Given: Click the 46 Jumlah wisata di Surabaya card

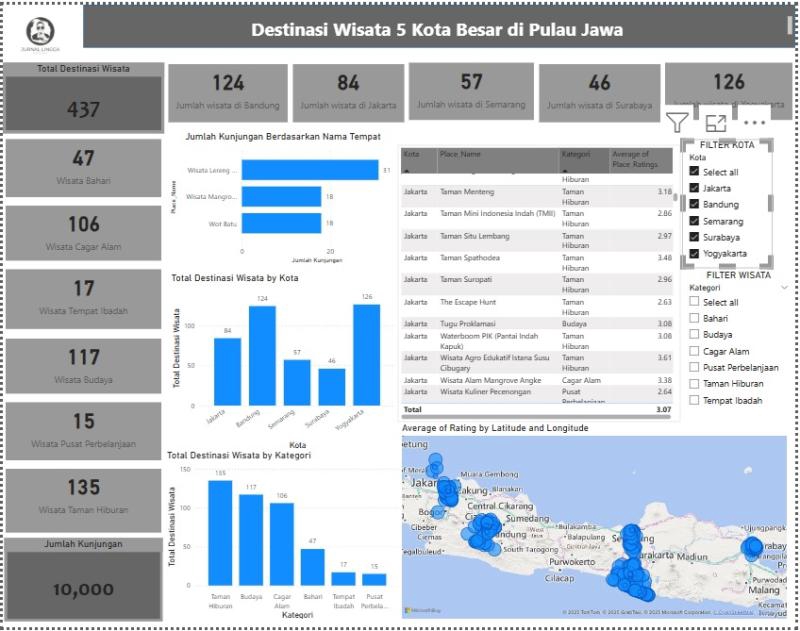Looking at the screenshot, I should tap(599, 92).
